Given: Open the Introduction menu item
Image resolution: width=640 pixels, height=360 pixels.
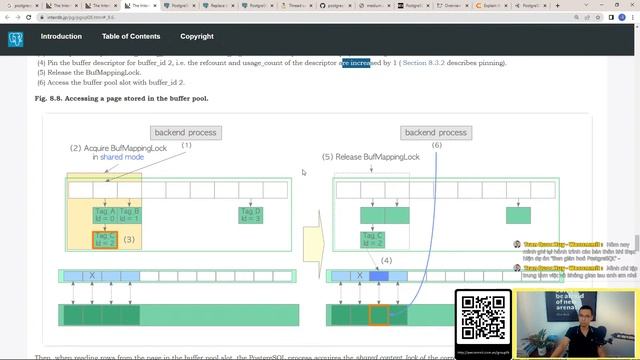Looking at the screenshot, I should [x=61, y=36].
